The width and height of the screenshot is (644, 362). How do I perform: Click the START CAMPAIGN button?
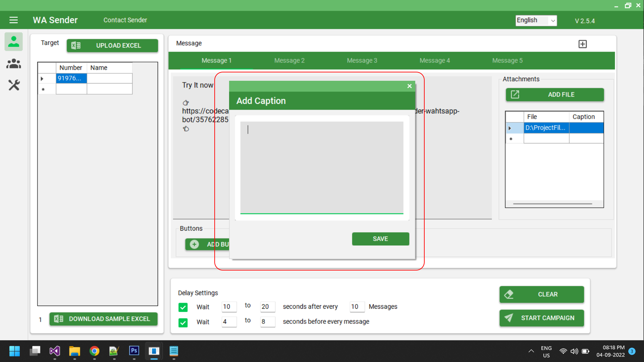coord(541,318)
